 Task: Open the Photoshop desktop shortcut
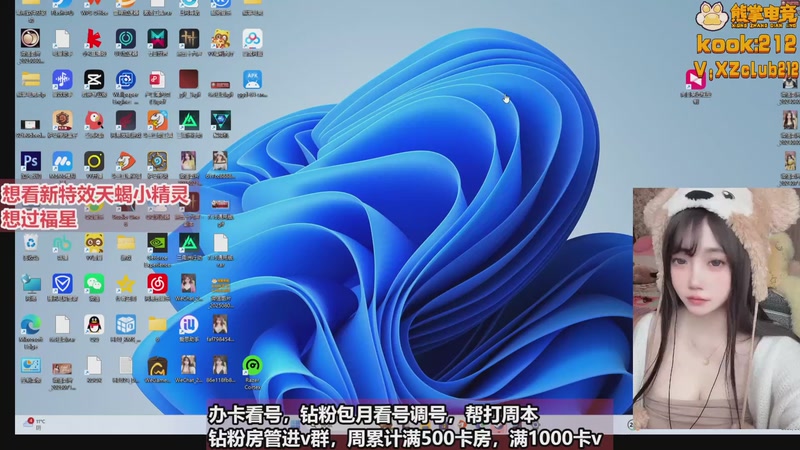click(x=31, y=162)
